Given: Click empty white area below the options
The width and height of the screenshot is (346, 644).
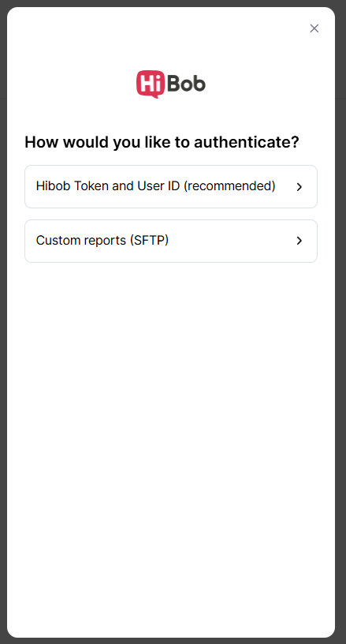Looking at the screenshot, I should [x=171, y=410].
